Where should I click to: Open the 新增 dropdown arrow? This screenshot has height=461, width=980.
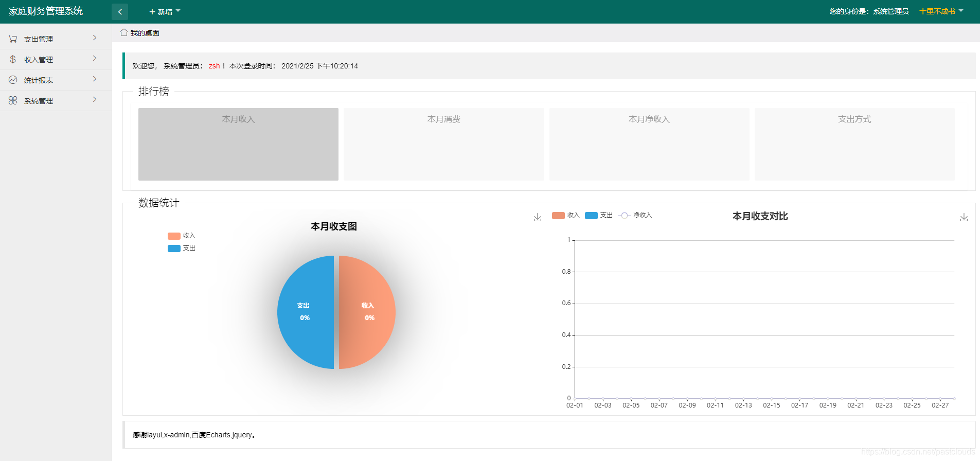[x=178, y=10]
